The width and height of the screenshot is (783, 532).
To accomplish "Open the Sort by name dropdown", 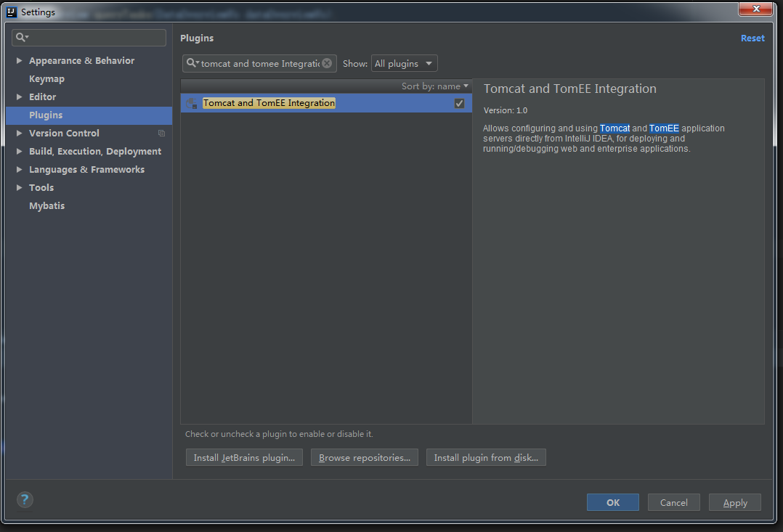I will tap(435, 86).
